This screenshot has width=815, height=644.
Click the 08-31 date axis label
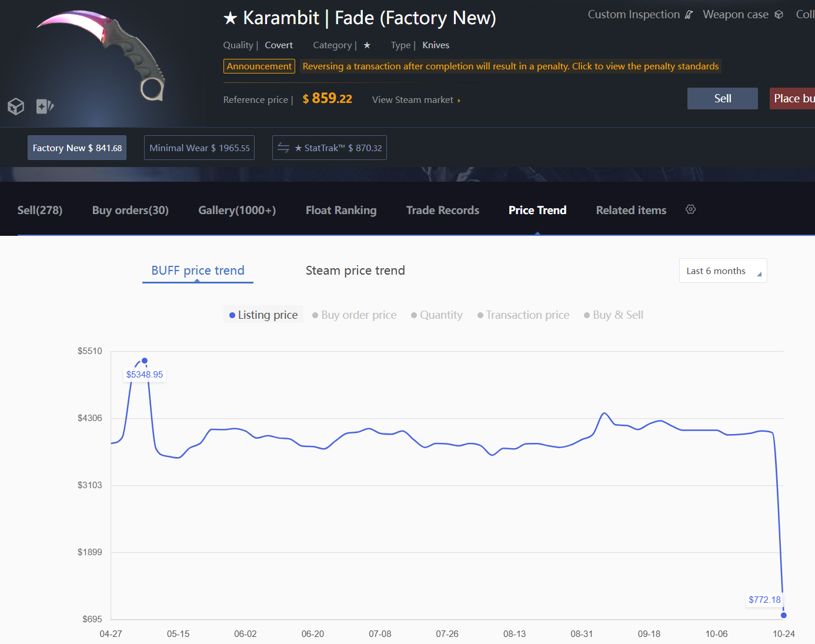coord(582,634)
